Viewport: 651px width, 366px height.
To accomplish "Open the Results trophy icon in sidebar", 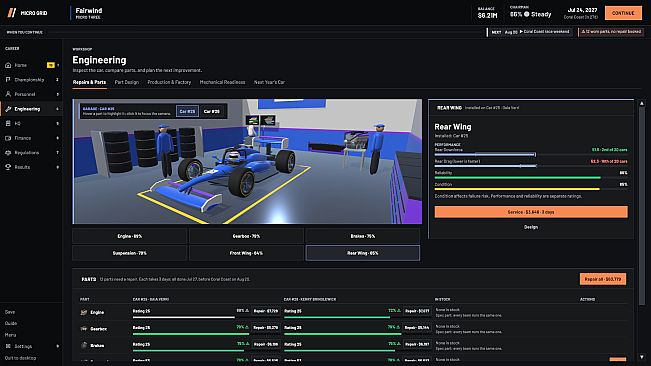I will point(8,167).
